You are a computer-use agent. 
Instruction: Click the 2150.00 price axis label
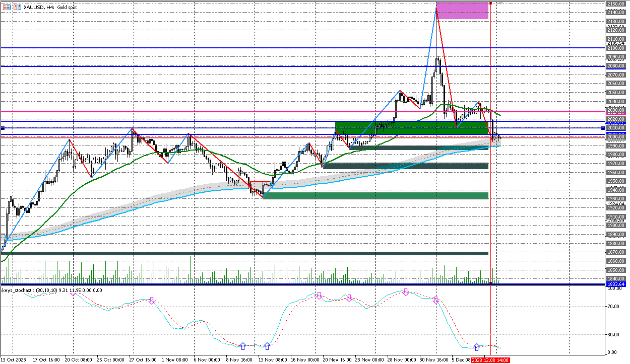tap(616, 4)
